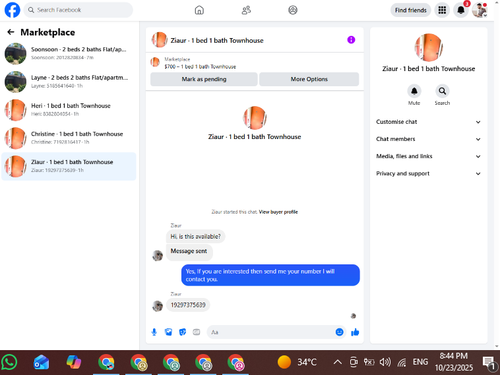Send a thumbs-up like

coord(355,332)
